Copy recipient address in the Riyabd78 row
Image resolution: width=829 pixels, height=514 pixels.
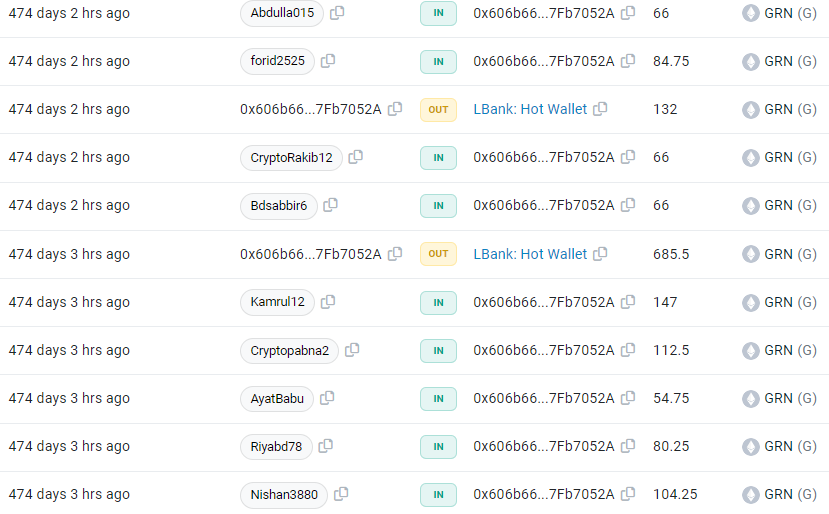pos(628,446)
